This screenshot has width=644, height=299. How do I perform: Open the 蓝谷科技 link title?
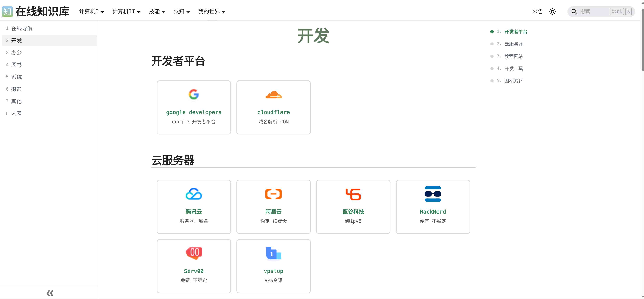[x=353, y=212]
